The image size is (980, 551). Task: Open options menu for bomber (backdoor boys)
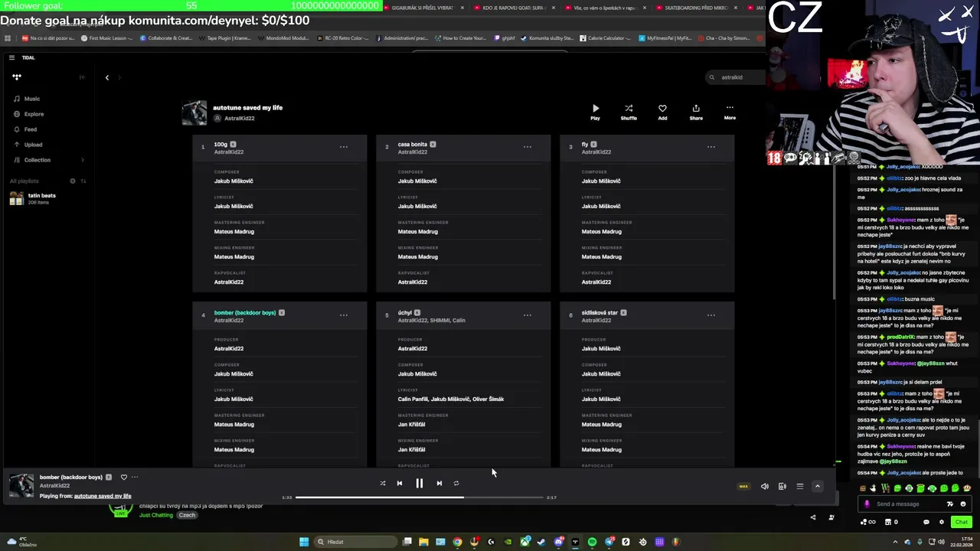(x=344, y=315)
